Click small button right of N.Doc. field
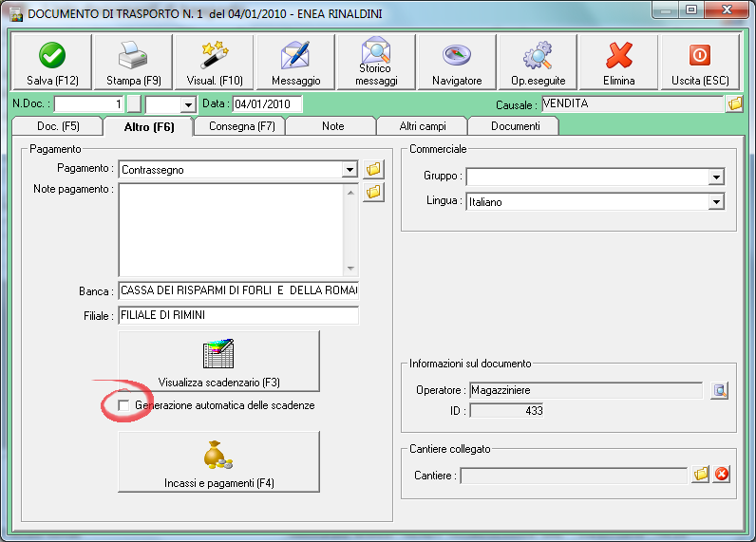 click(x=134, y=104)
